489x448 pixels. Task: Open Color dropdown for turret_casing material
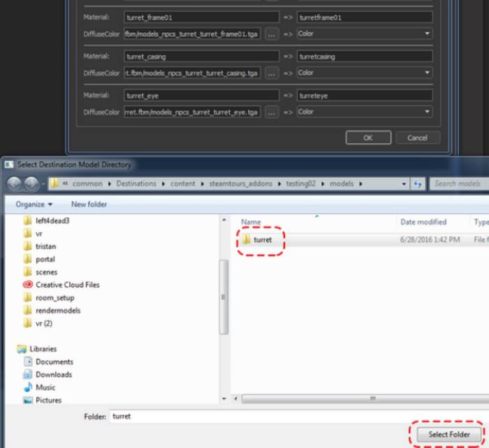click(364, 73)
